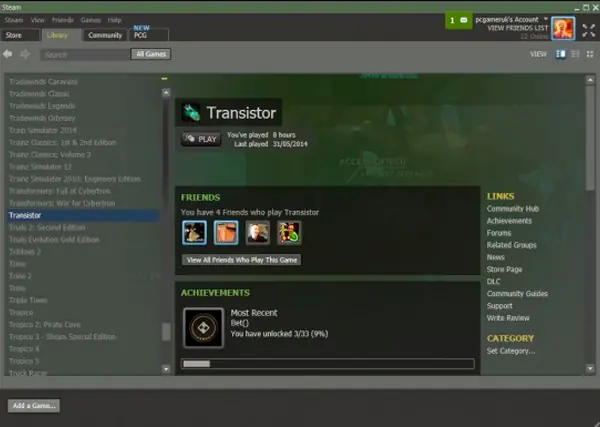Open the Friends menu
The width and height of the screenshot is (600, 427).
pyautogui.click(x=63, y=20)
